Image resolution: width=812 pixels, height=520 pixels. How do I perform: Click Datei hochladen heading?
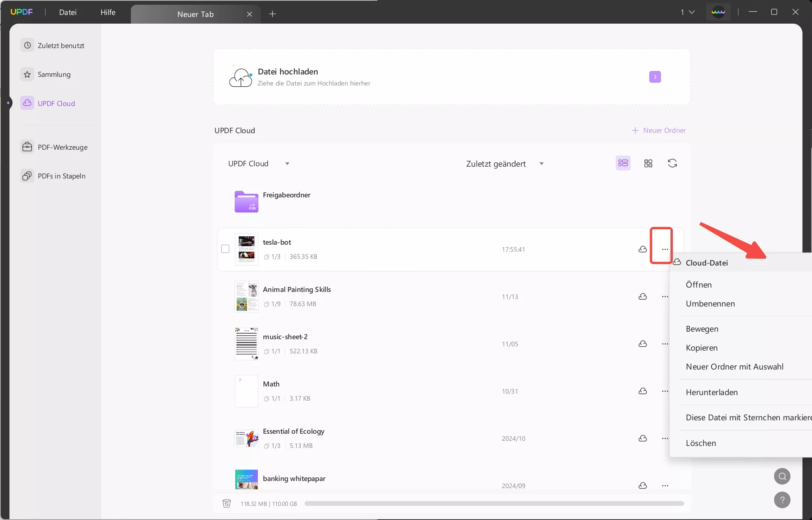click(288, 72)
